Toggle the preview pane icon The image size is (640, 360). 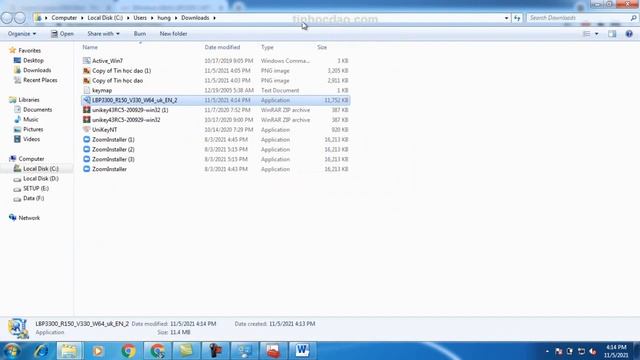(612, 34)
